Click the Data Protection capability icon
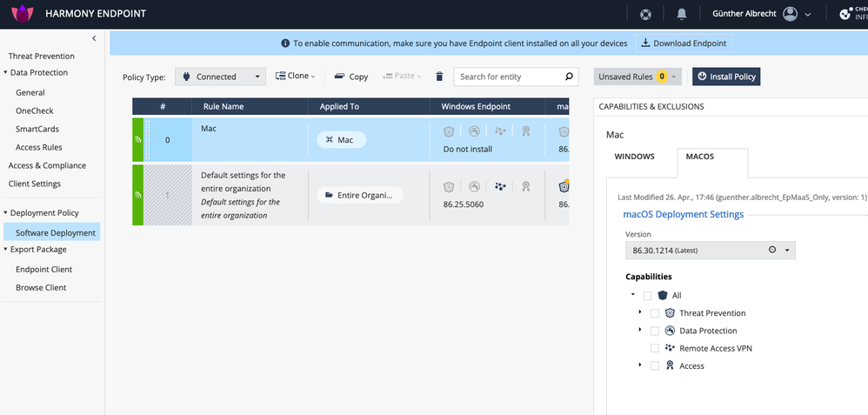This screenshot has width=868, height=415. 670,331
